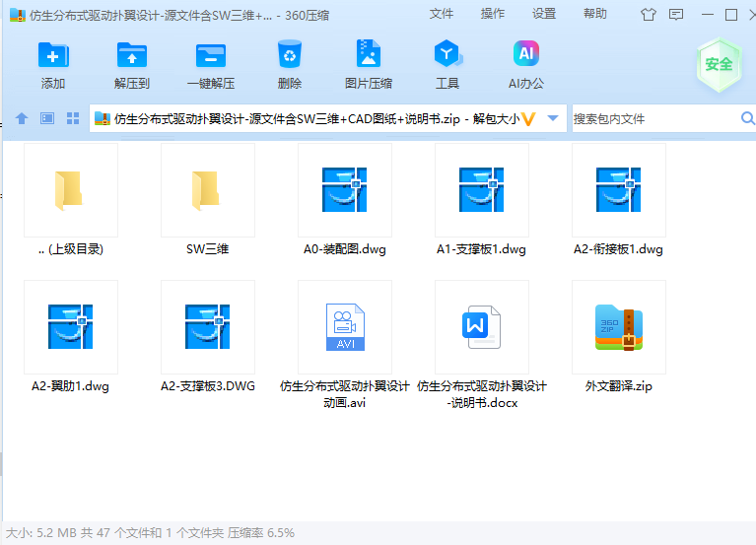This screenshot has height=545, width=756.
Task: Select the A1-支撑板1.dwg file icon
Action: tap(482, 190)
